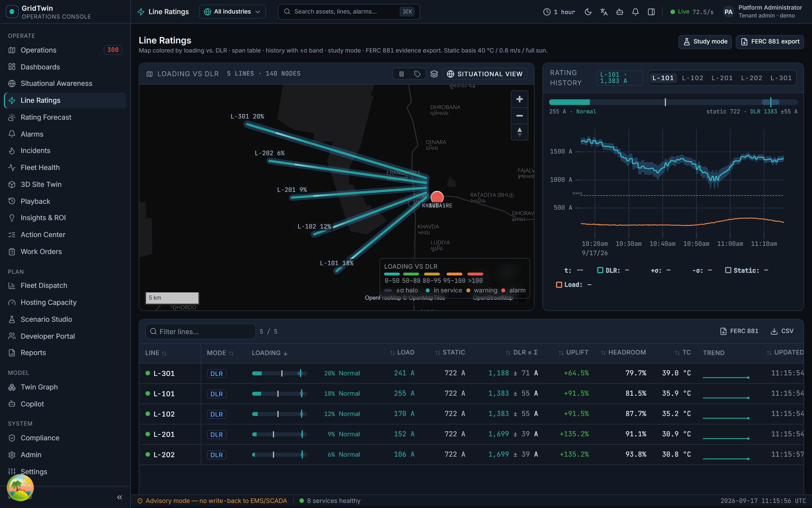Open Situational Awareness page
The image size is (812, 508).
point(65,83)
